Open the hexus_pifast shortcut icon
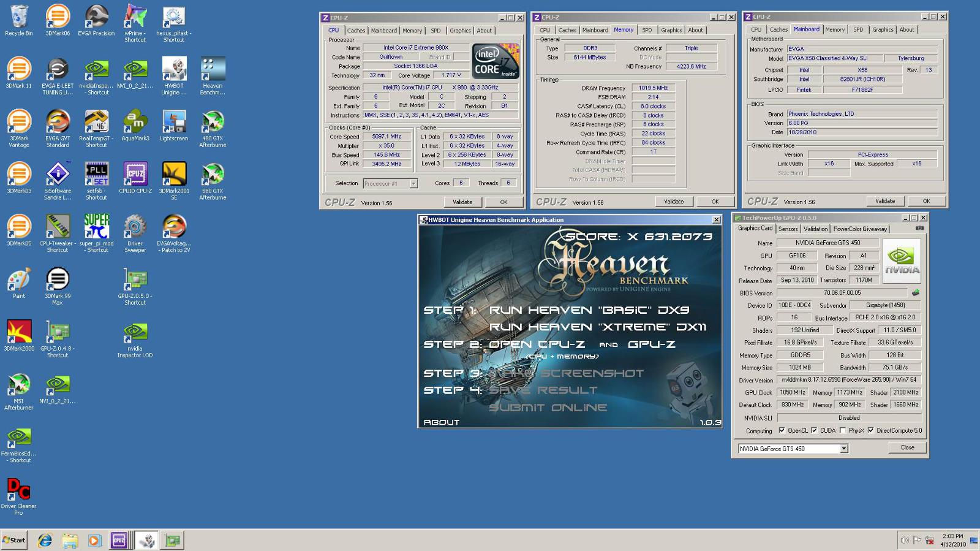This screenshot has width=980, height=551. 174,23
